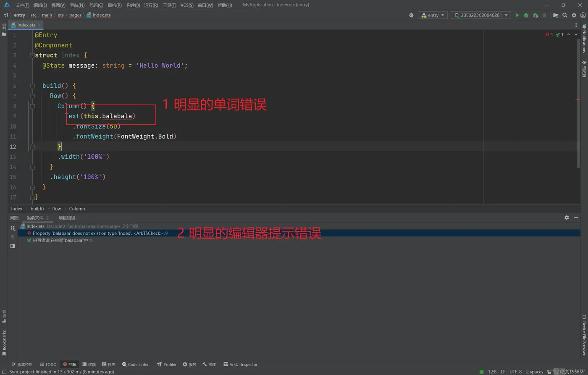
Task: Toggle preview pane icon in Problems panel
Action: (x=13, y=246)
